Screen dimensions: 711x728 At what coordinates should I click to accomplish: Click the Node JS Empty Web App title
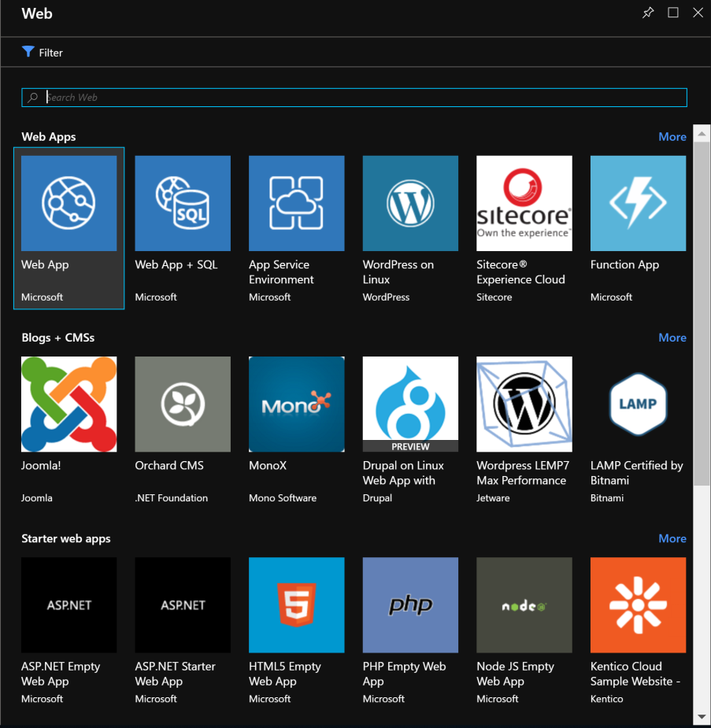(515, 674)
